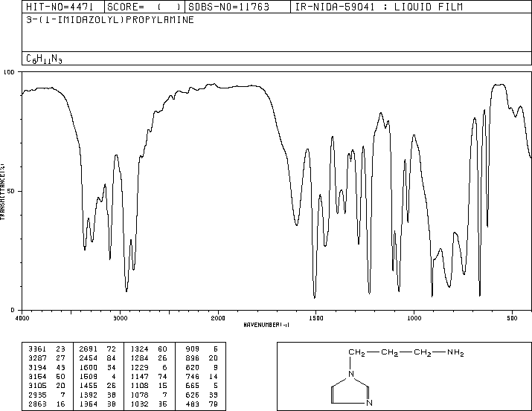532x411 pixels.
Task: Select the TRANSMITTANCE axis title
Action: coord(2,192)
